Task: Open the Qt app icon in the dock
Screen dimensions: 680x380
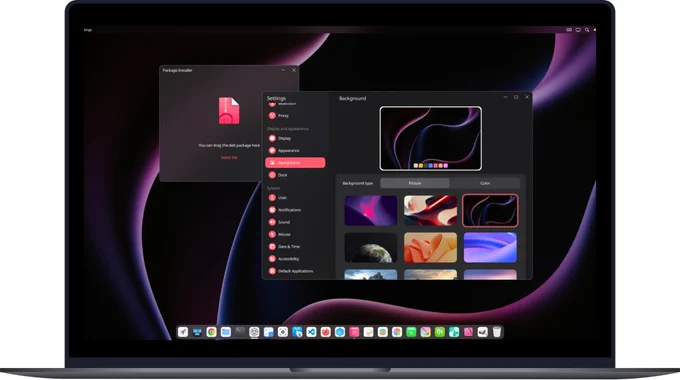Action: tap(440, 332)
